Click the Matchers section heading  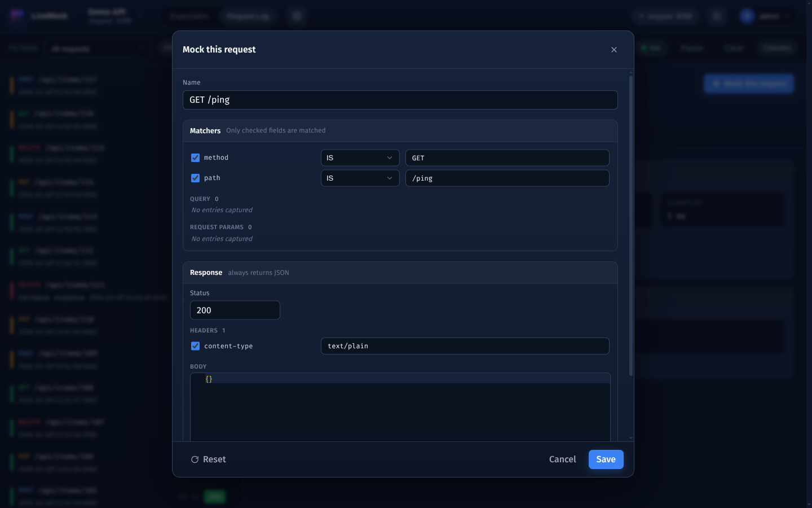pos(205,130)
